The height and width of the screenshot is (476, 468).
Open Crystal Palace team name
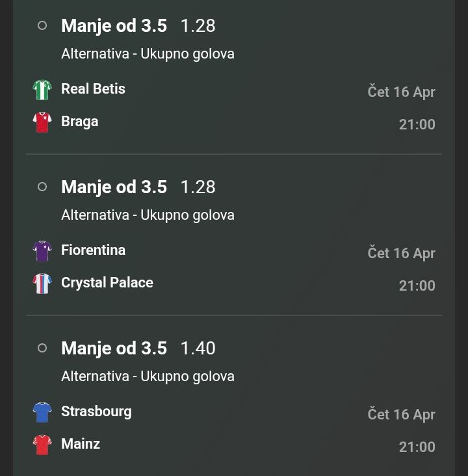point(107,283)
